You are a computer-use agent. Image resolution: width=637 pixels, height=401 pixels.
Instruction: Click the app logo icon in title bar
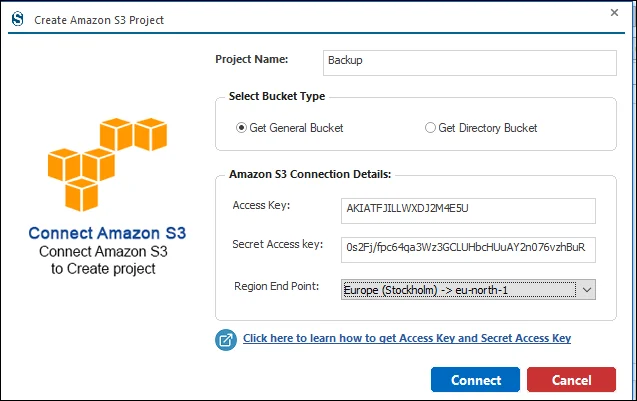tap(17, 19)
